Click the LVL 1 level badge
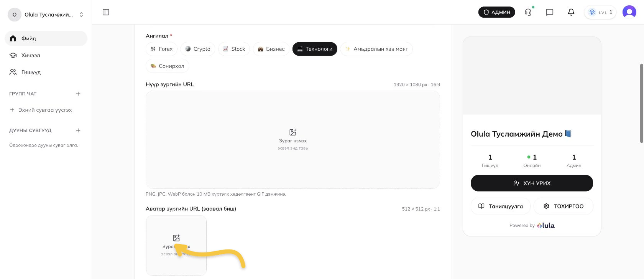644x279 pixels. [600, 12]
